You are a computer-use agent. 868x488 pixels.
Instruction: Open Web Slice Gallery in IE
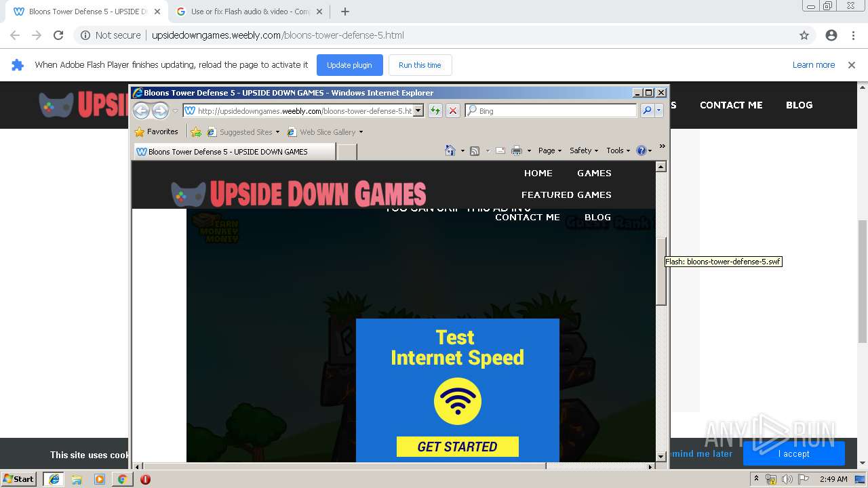(x=325, y=132)
